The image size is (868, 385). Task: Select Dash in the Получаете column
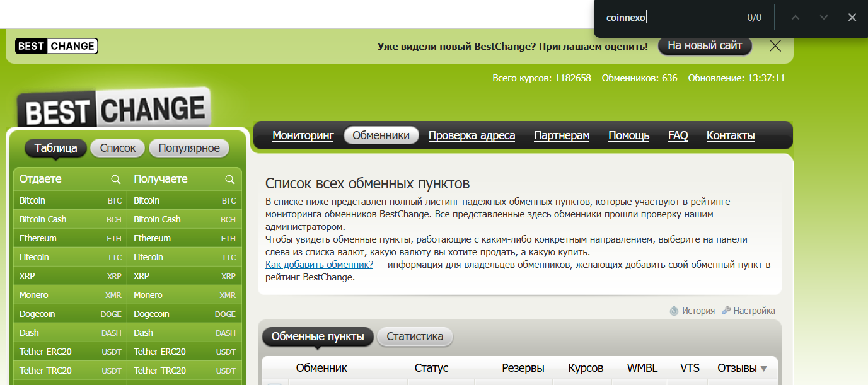point(185,333)
